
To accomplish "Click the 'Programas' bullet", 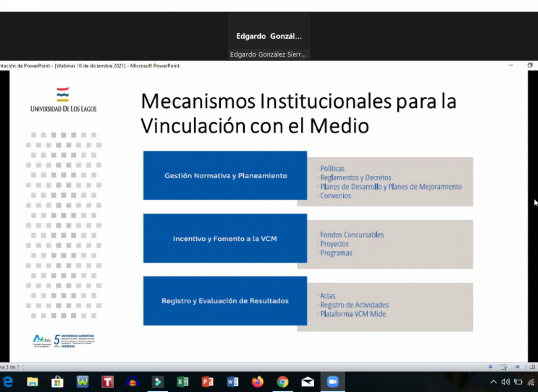I will [336, 253].
